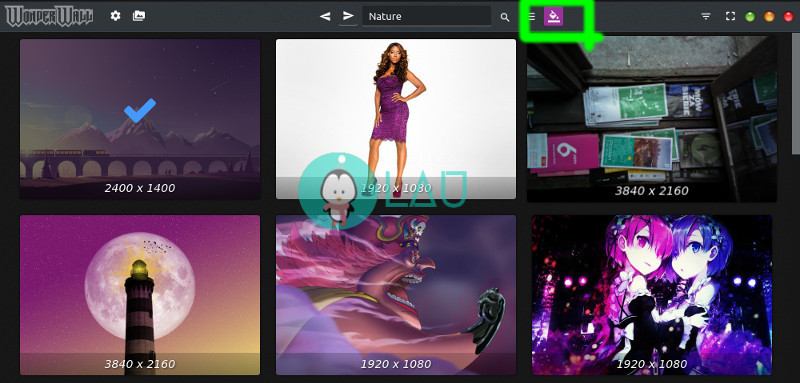800x383 pixels.
Task: Click the WonderWall logo
Action: [49, 16]
